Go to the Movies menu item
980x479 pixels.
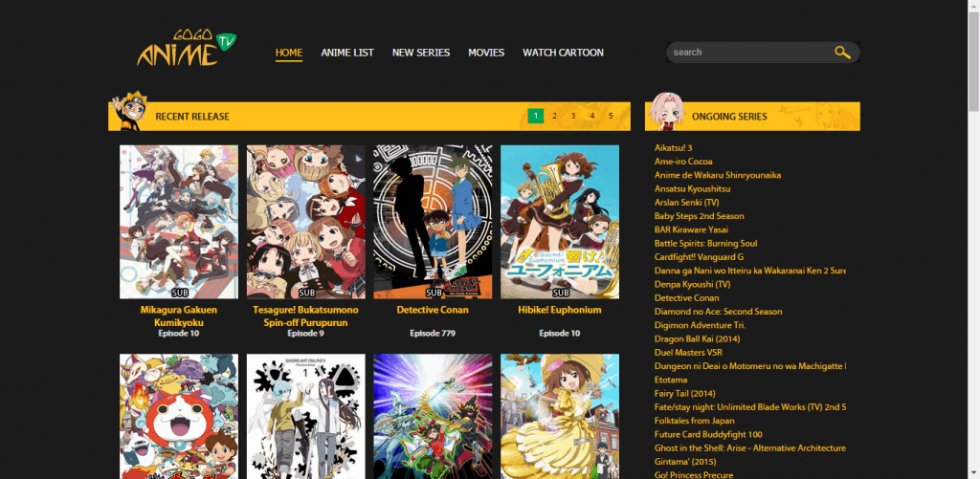coord(486,53)
